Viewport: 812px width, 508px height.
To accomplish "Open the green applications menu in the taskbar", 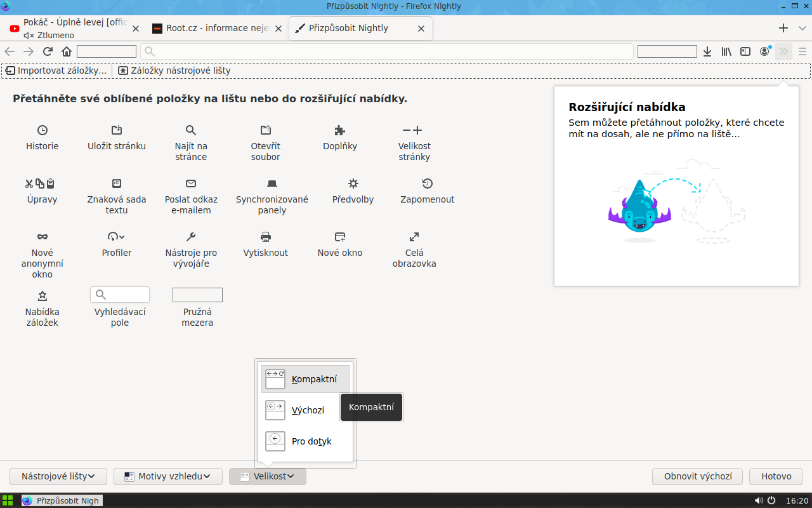I will click(8, 500).
